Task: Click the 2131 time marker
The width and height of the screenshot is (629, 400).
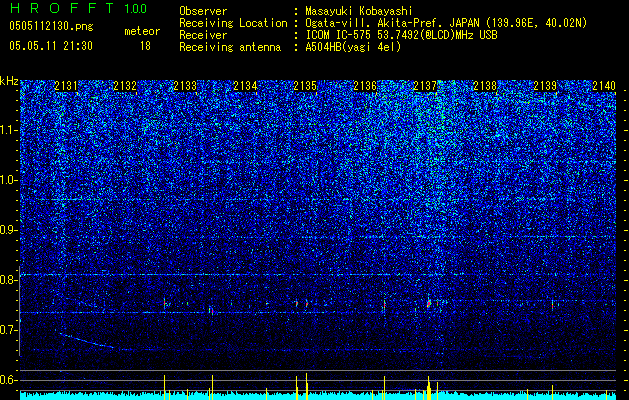Action: coord(66,86)
